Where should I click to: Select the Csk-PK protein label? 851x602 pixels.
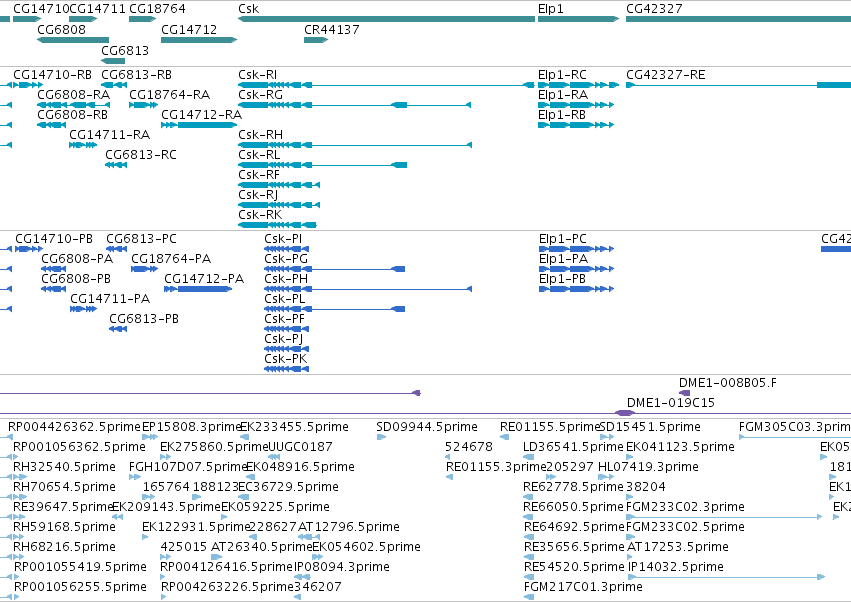pos(285,359)
